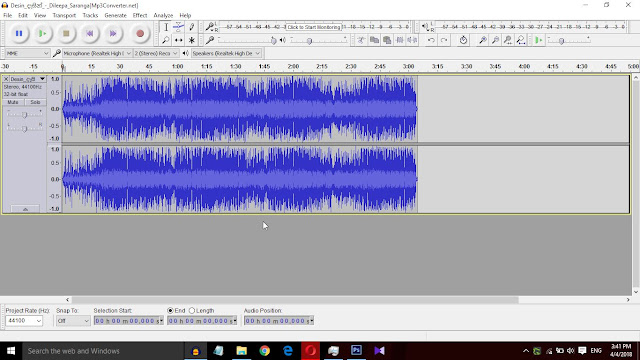Click the Zoom Out magnifier icon
Image resolution: width=640 pixels, height=360 pixels.
pyautogui.click(x=495, y=40)
